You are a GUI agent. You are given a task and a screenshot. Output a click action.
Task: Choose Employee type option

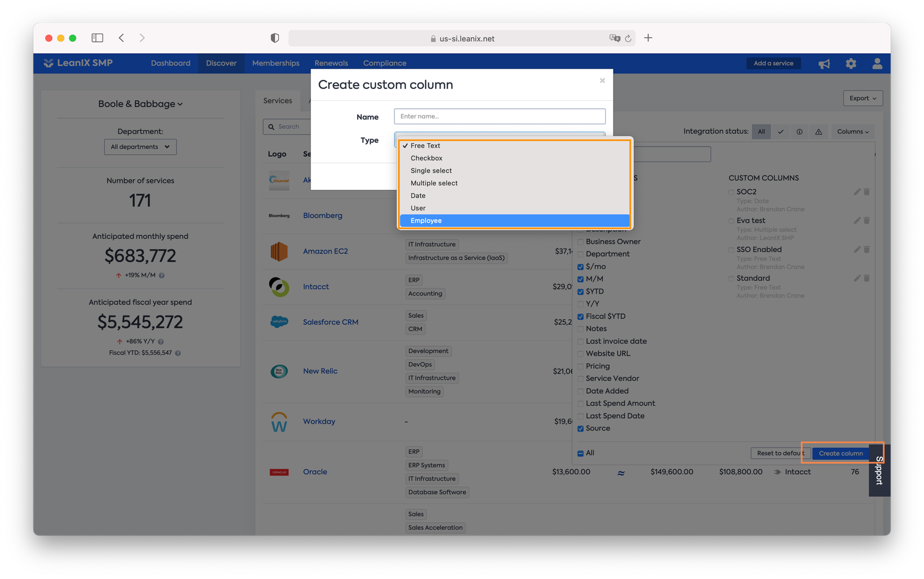click(514, 221)
